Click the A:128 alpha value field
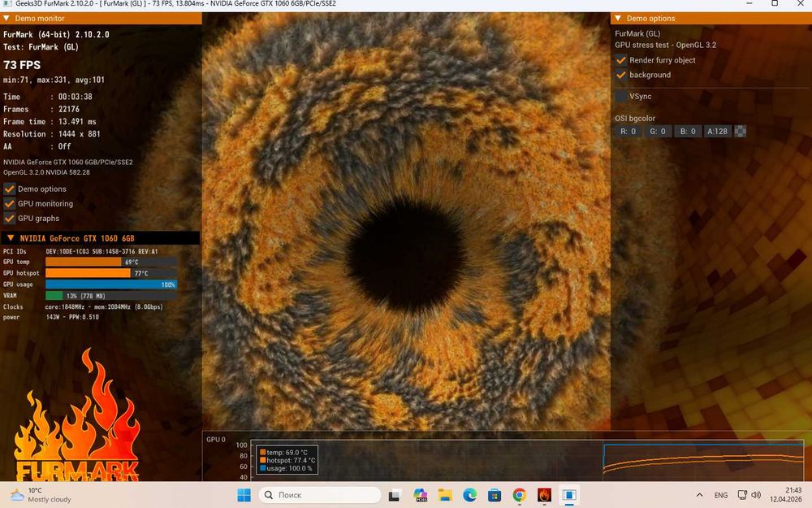Image resolution: width=812 pixels, height=508 pixels. tap(717, 132)
